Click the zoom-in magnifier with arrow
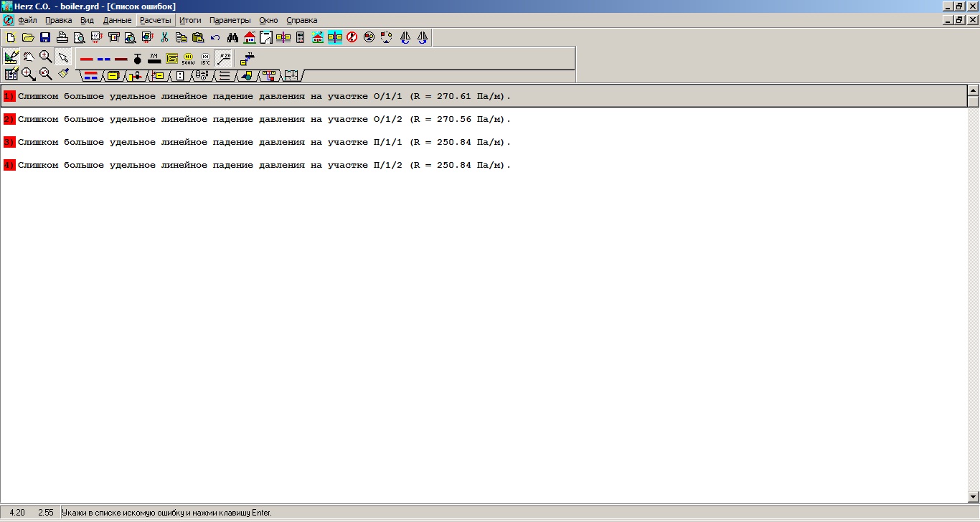This screenshot has height=522, width=980. pyautogui.click(x=29, y=74)
